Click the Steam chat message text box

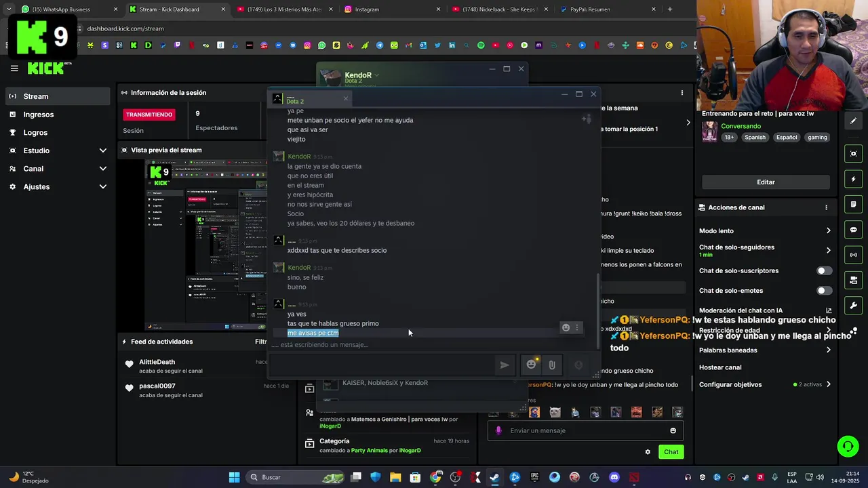click(x=383, y=365)
